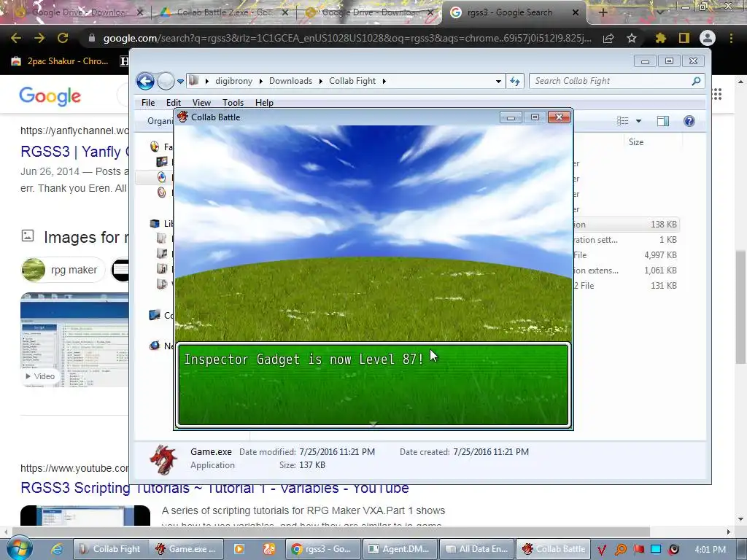
Task: Switch to the Collab Battle 2.exe tab
Action: (x=224, y=12)
